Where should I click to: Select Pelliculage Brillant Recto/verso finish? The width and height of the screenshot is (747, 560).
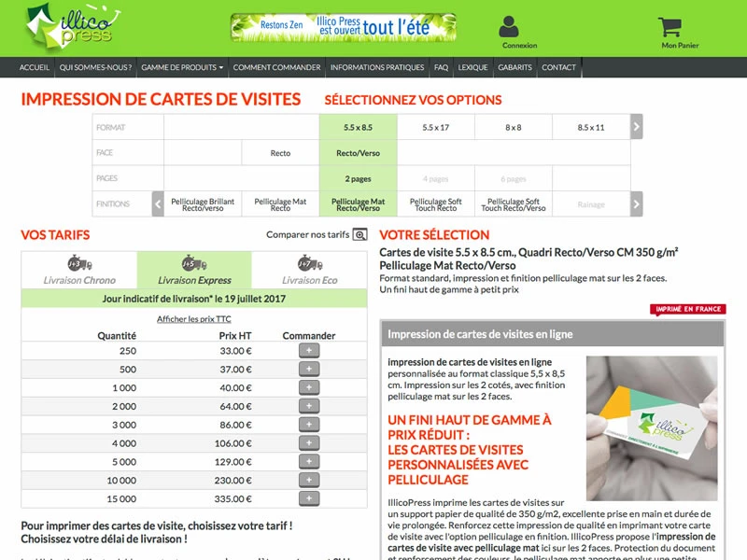tap(203, 204)
